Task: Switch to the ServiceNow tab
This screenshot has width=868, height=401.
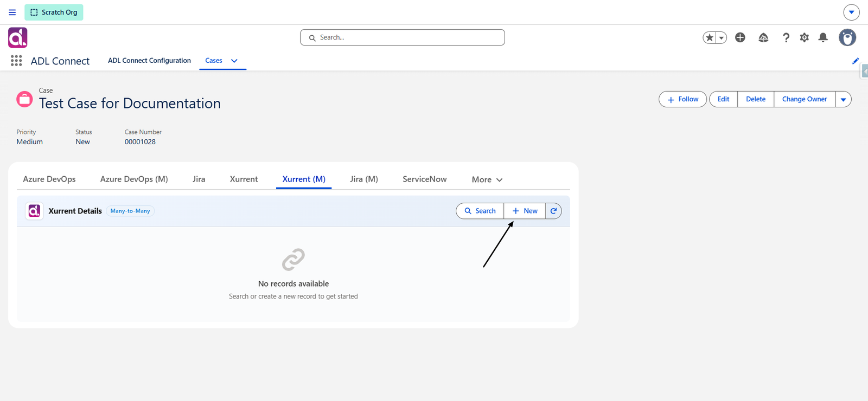Action: (x=425, y=179)
